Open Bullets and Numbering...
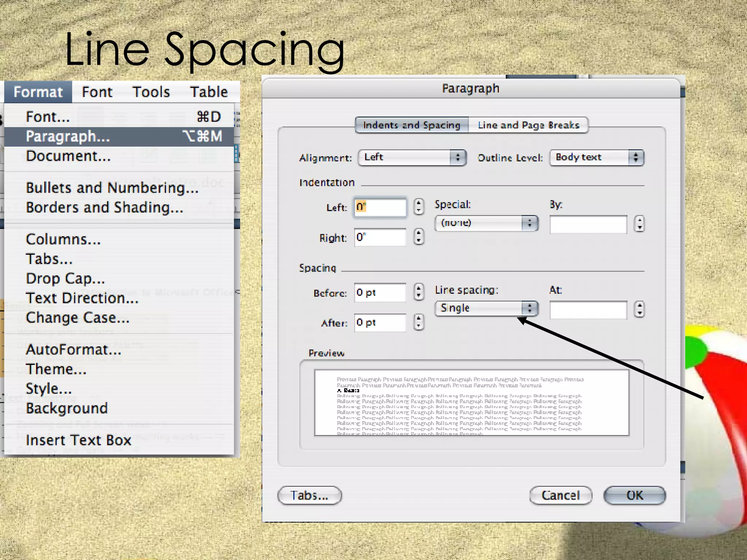 tap(119, 188)
